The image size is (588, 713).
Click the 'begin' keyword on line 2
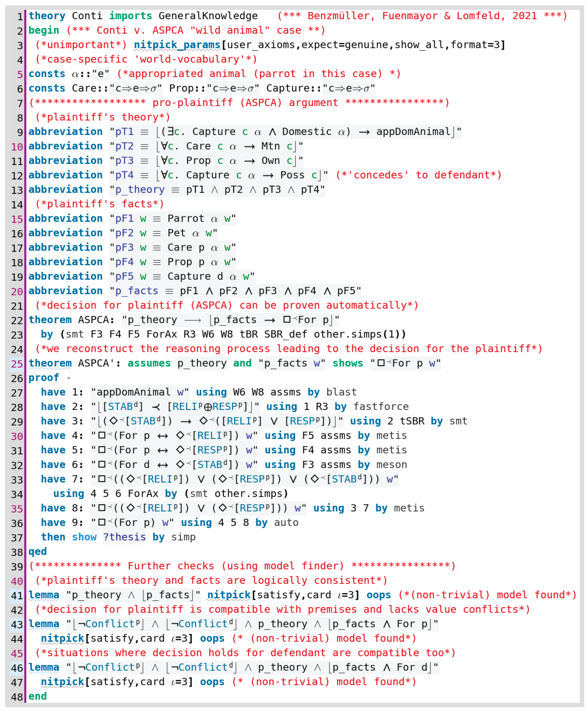coord(44,30)
